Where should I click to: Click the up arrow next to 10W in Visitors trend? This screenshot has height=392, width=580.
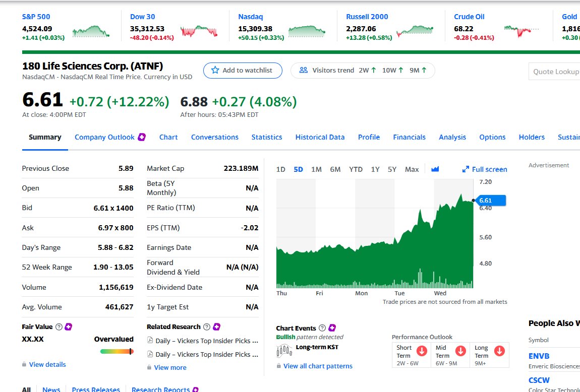[400, 70]
